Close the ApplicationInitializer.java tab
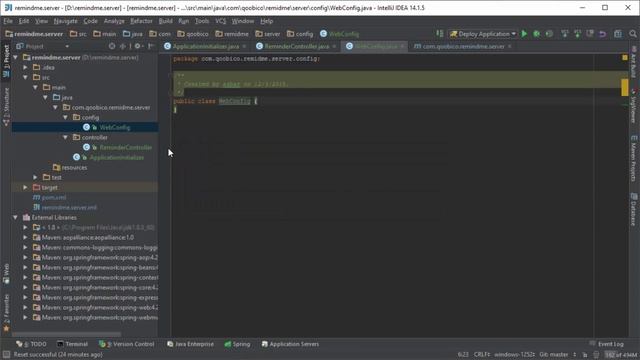The width and height of the screenshot is (640, 360). (244, 47)
